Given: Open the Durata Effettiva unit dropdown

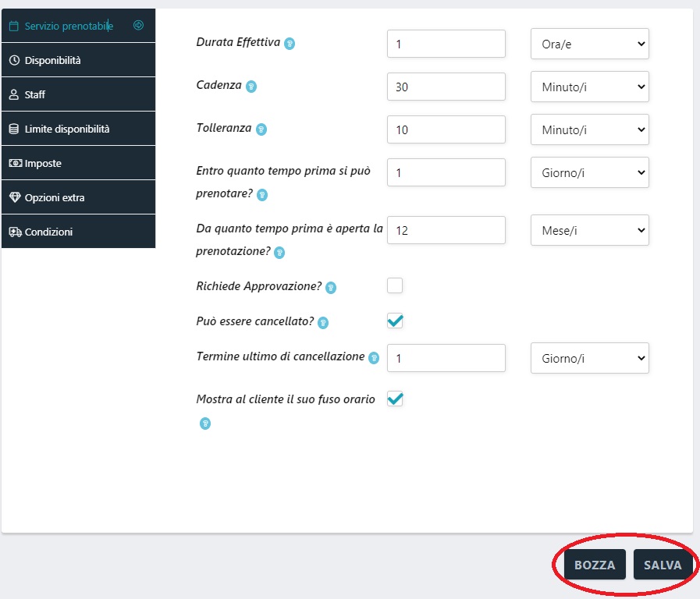Looking at the screenshot, I should [589, 44].
